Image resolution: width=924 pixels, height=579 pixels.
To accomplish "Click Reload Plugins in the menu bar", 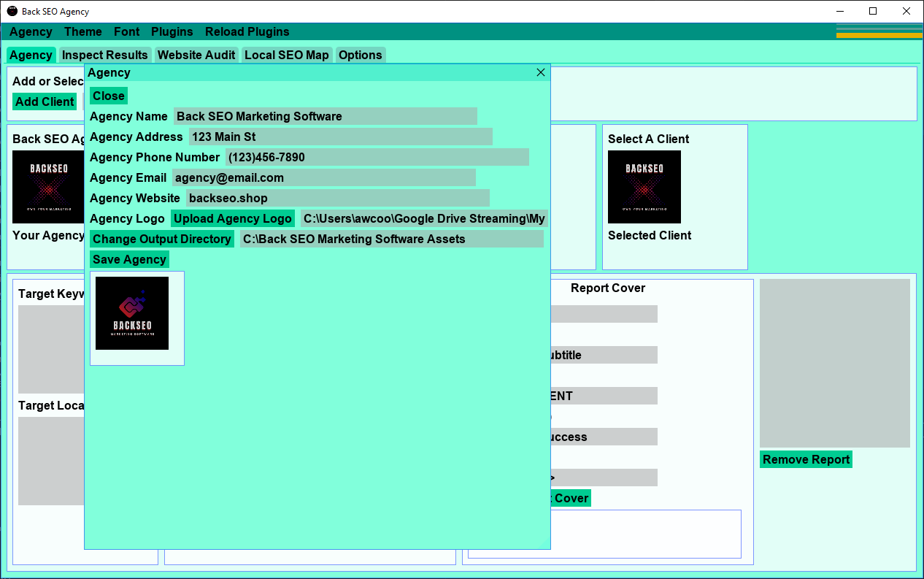I will click(x=247, y=31).
